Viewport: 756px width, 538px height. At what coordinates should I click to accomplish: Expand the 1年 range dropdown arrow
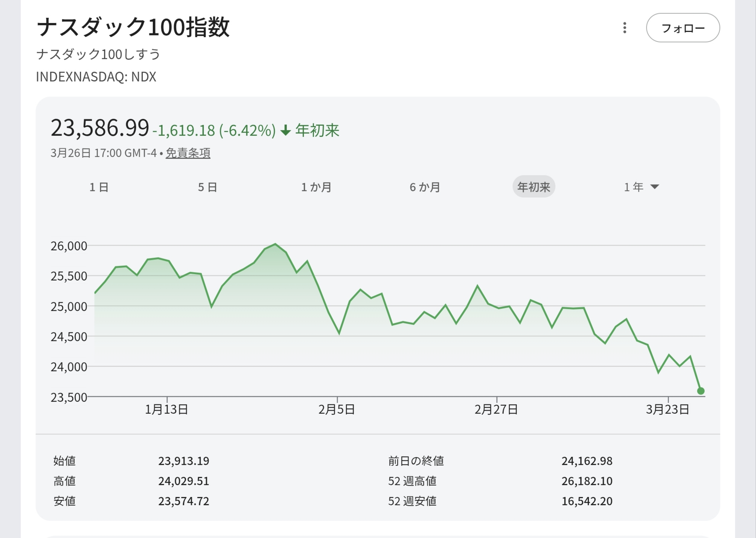pos(655,187)
